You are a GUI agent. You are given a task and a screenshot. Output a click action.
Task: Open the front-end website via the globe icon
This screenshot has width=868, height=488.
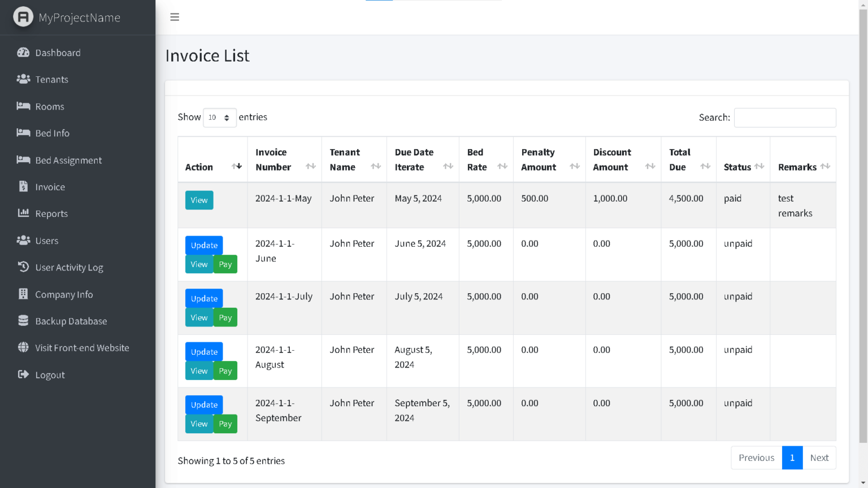[22, 347]
